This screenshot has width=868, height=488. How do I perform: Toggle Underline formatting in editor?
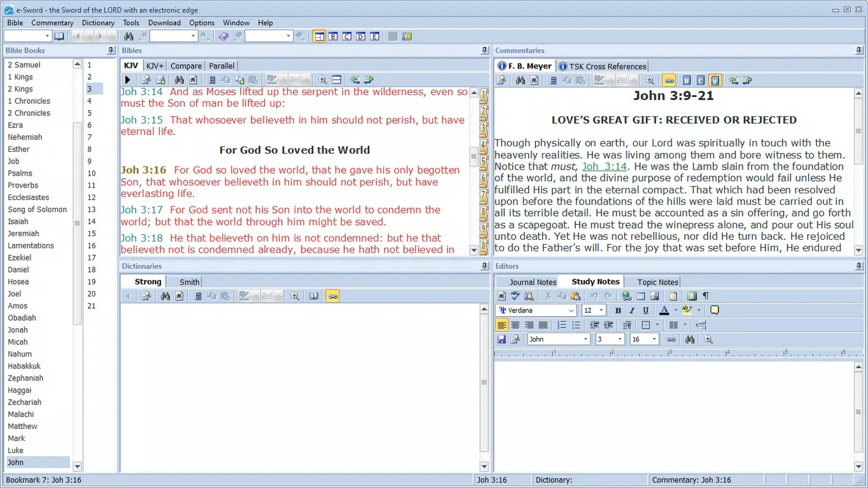click(646, 310)
